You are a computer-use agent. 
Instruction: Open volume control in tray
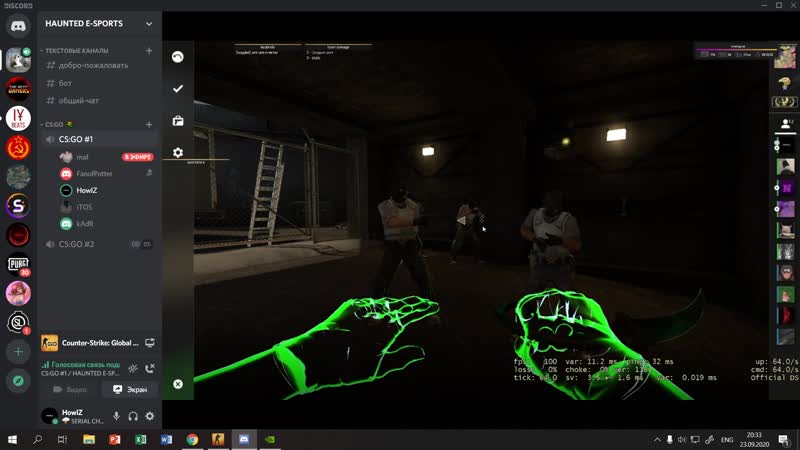click(x=682, y=440)
